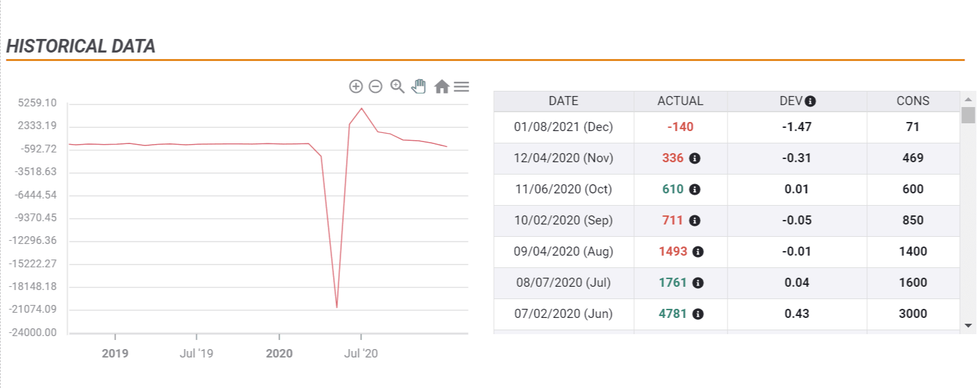The height and width of the screenshot is (388, 980).
Task: Click the chart zoom out icon
Action: (x=375, y=86)
